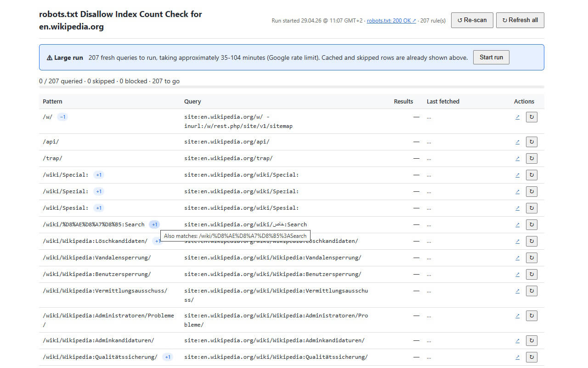Click the 'Large run' warning label
588x368 pixels.
point(65,57)
